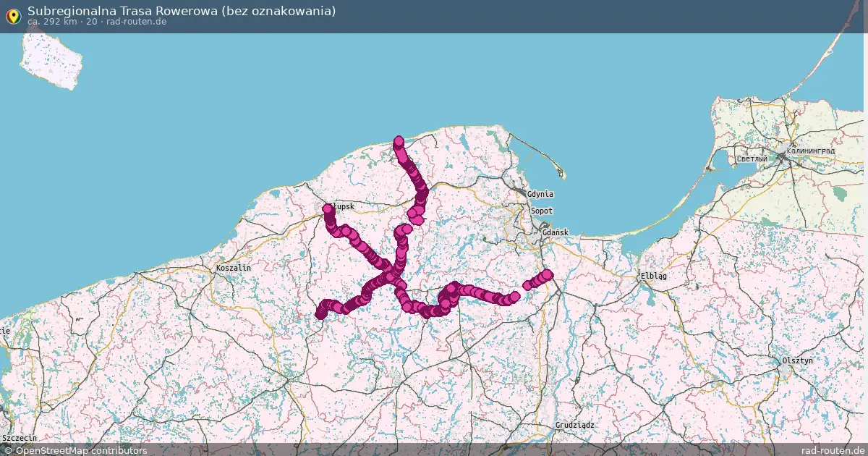Click the Gdańsk city label
This screenshot has width=868, height=456.
click(x=555, y=232)
